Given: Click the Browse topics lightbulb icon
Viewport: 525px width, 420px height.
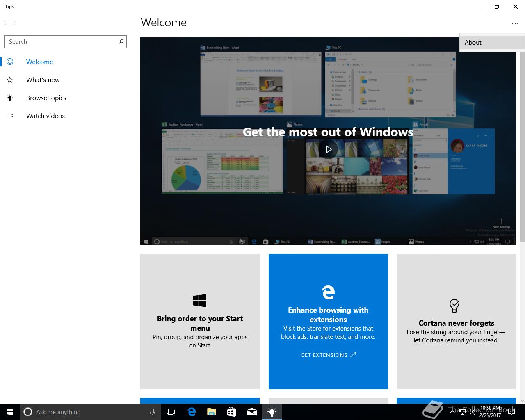Looking at the screenshot, I should [x=10, y=98].
